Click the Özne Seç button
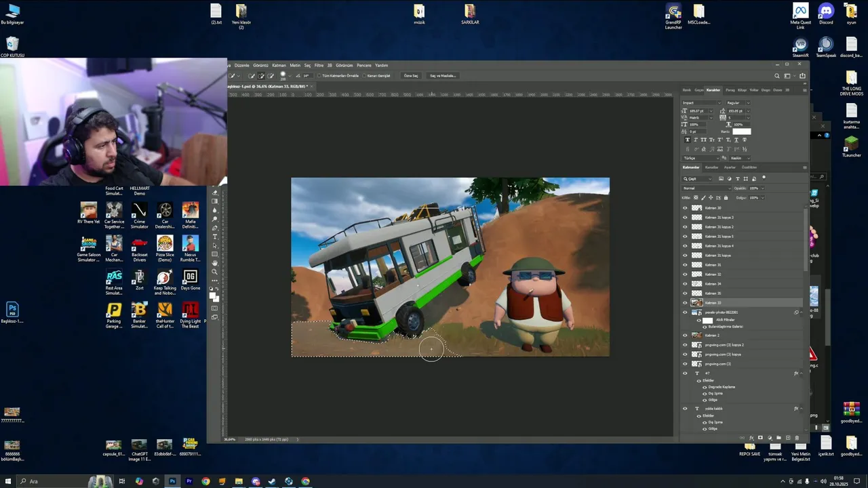Viewport: 868px width, 488px height. 410,76
